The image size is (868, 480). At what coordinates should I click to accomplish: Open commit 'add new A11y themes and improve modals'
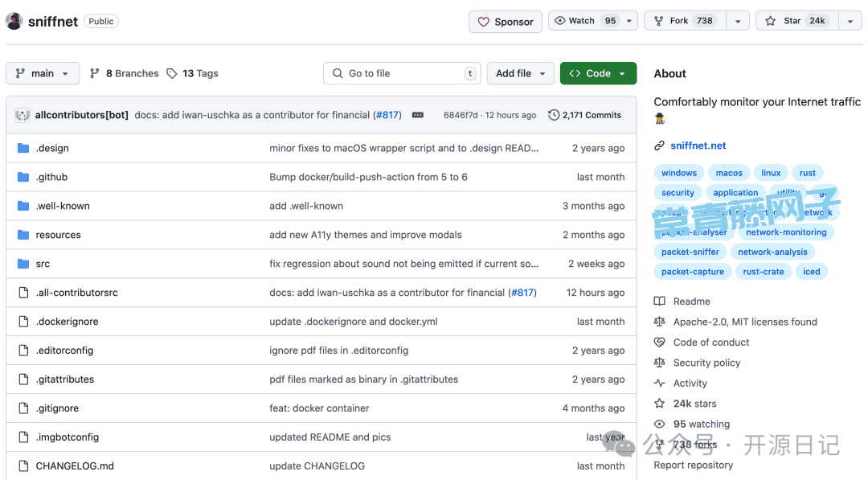366,235
